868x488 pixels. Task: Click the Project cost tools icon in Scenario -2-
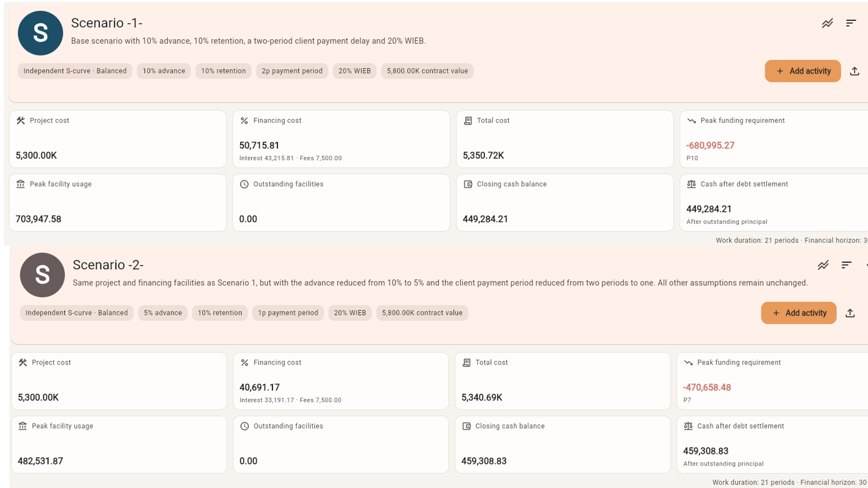pos(22,363)
